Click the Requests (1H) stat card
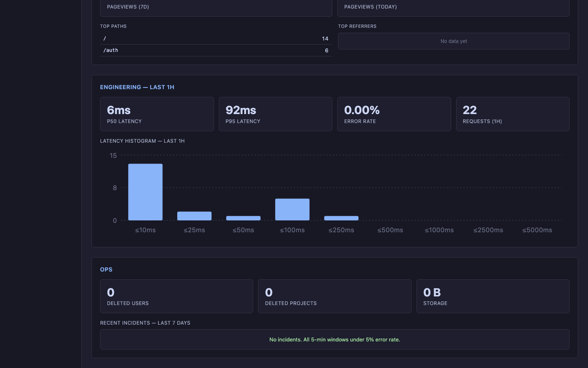The height and width of the screenshot is (368, 588). pos(512,114)
